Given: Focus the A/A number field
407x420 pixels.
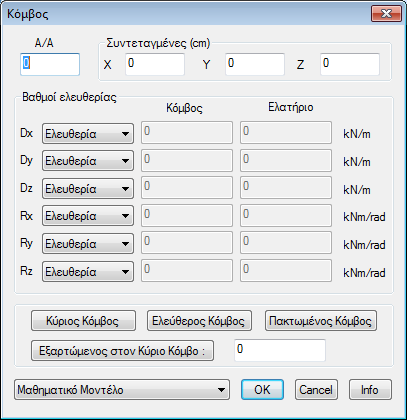Looking at the screenshot, I should (50, 64).
